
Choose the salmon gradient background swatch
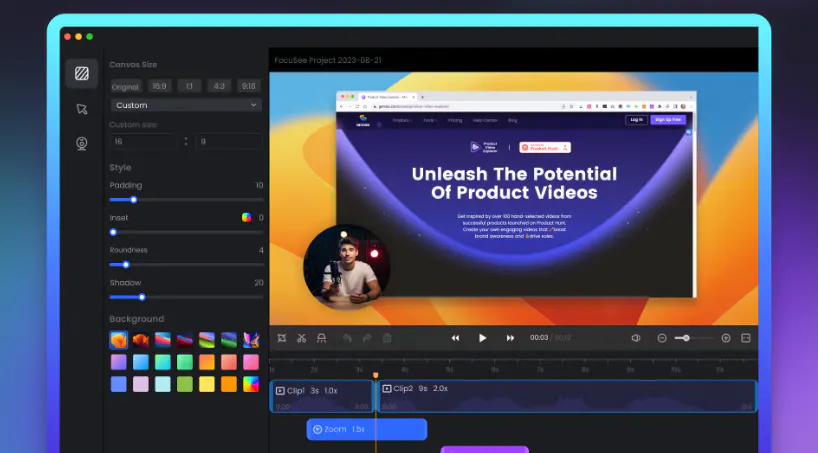tap(228, 362)
